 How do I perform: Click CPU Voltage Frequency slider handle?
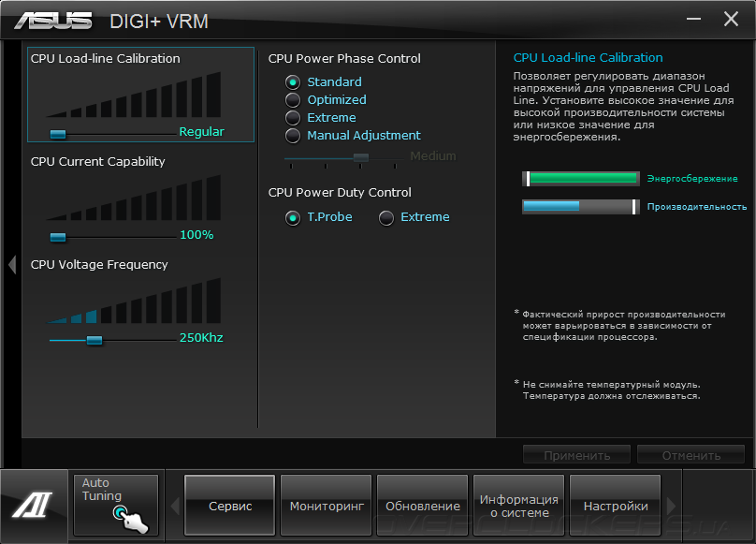pyautogui.click(x=94, y=340)
